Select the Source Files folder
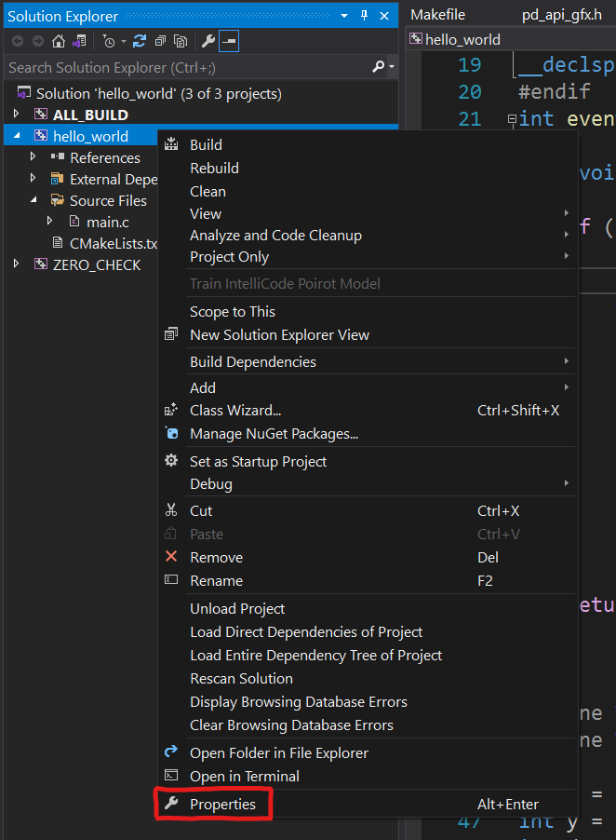Screen dimensions: 616x840 (108, 201)
